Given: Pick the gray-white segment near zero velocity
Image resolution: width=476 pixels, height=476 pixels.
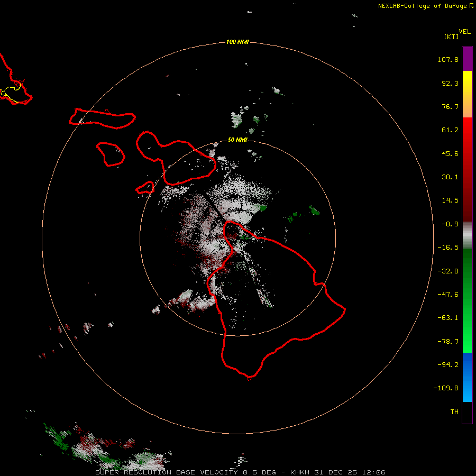Looking at the screenshot, I should [x=467, y=235].
